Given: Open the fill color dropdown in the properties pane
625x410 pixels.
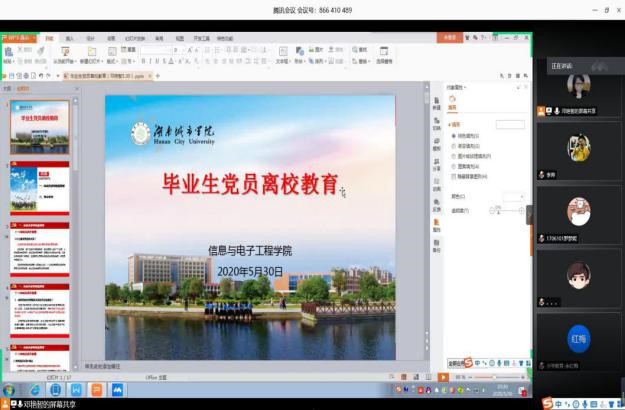Looking at the screenshot, I should (x=513, y=196).
